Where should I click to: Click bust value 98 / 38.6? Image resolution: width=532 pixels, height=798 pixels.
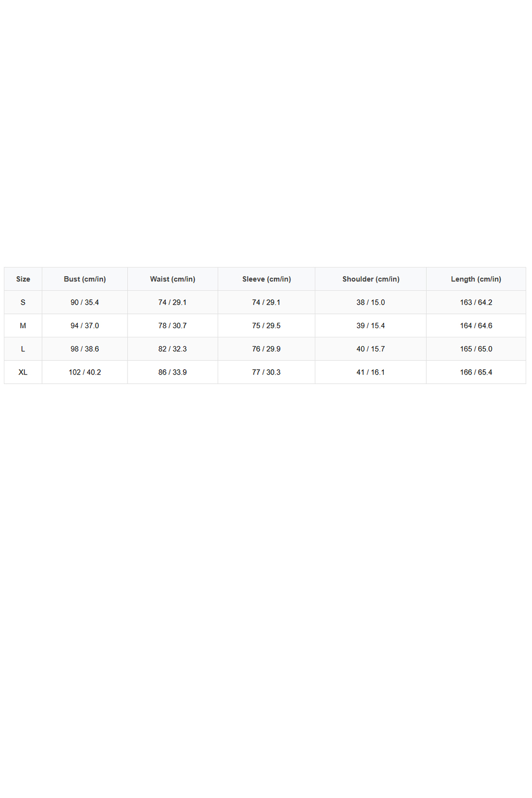coord(85,349)
